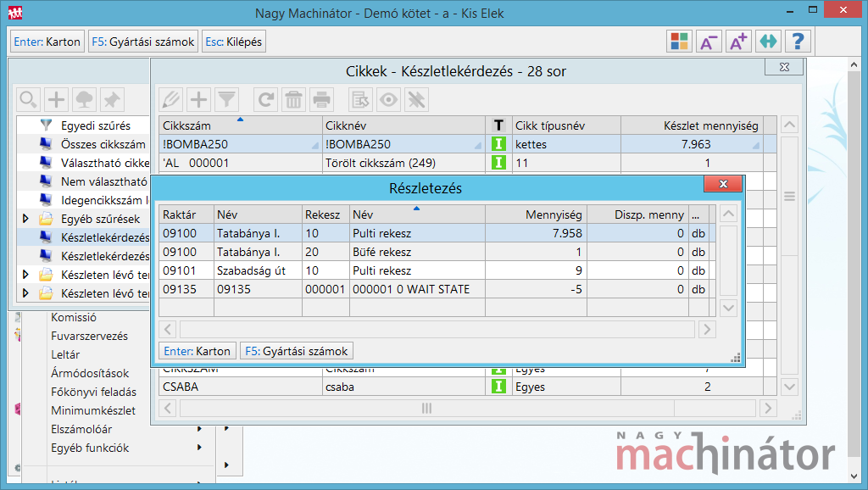Image resolution: width=868 pixels, height=490 pixels.
Task: Click the magnifier search icon in left panel
Action: coord(28,100)
